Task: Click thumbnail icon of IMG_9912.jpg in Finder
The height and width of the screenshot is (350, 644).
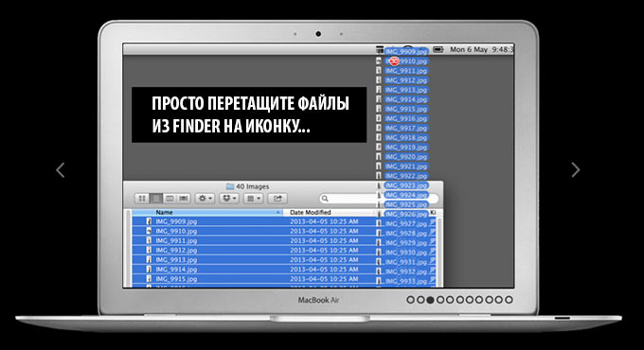Action: (149, 251)
